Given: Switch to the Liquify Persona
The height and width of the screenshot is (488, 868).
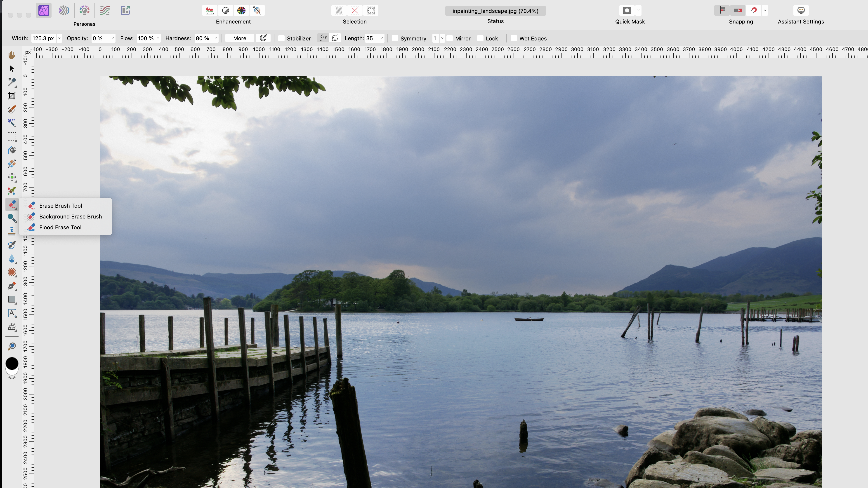Looking at the screenshot, I should pos(64,10).
